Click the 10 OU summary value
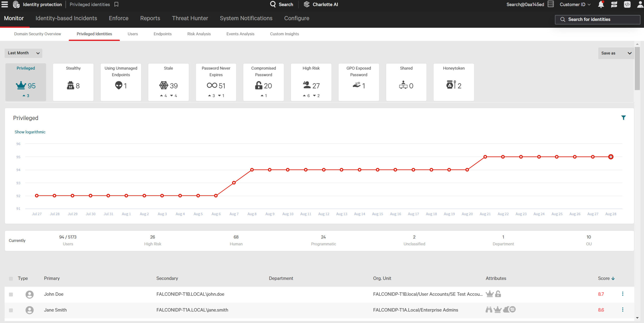644x323 pixels. point(589,237)
